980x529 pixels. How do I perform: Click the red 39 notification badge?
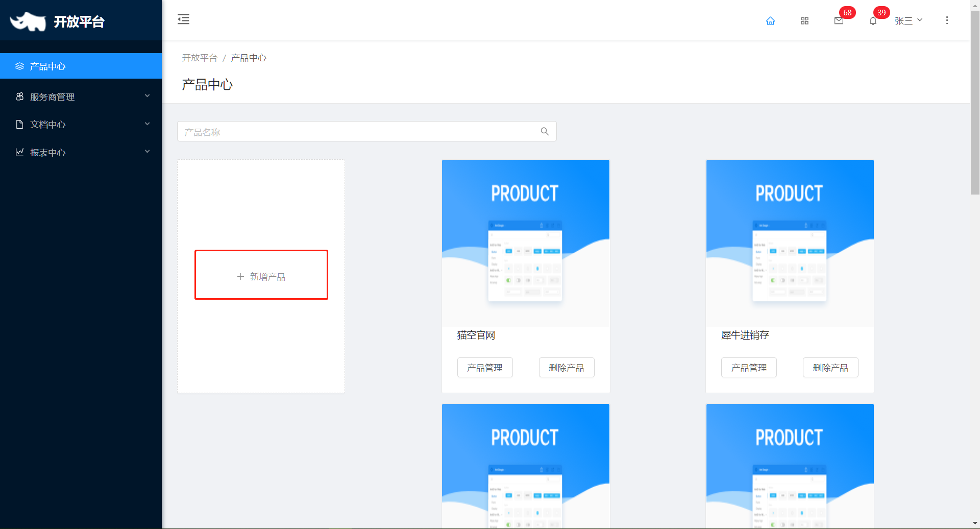881,12
